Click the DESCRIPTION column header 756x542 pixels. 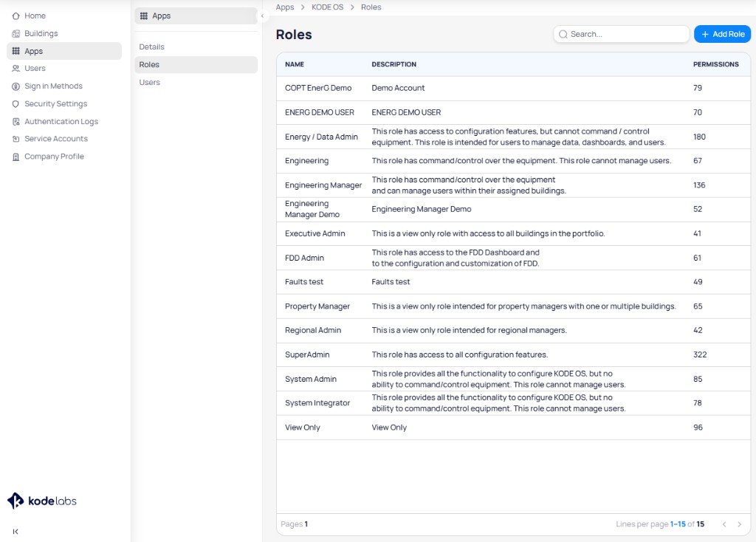click(394, 65)
